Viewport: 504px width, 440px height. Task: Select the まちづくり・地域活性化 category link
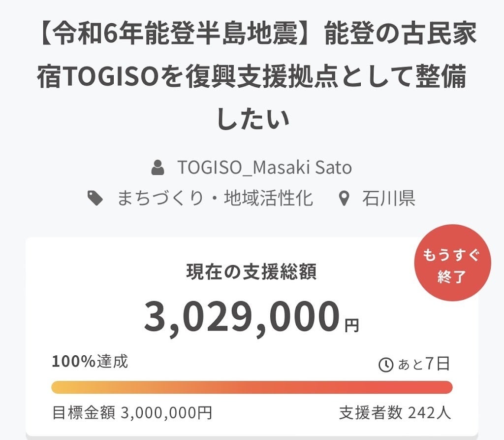[215, 198]
